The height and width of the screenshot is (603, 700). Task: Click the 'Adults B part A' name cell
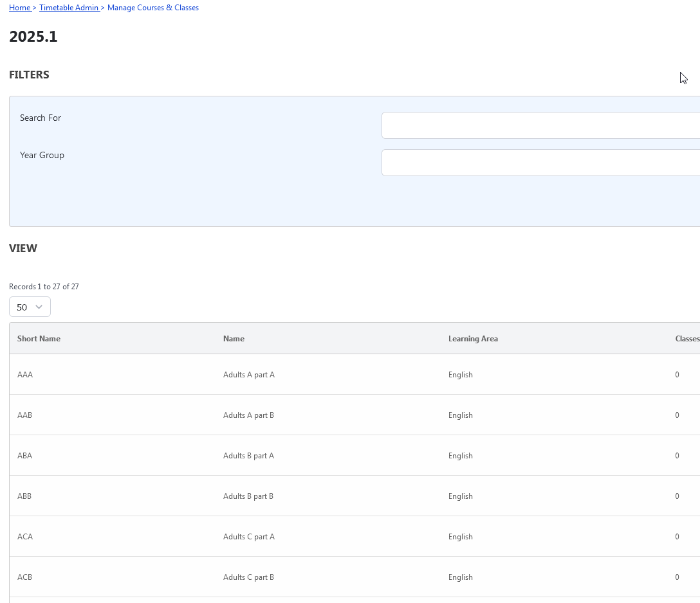click(248, 456)
